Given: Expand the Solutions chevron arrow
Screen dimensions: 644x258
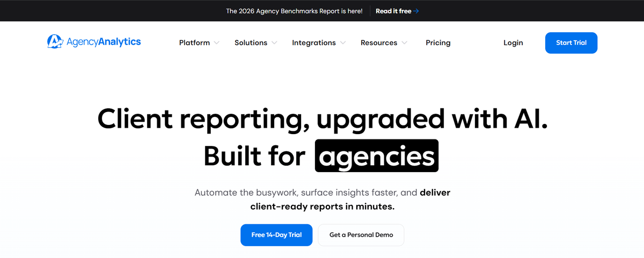Looking at the screenshot, I should (x=274, y=43).
